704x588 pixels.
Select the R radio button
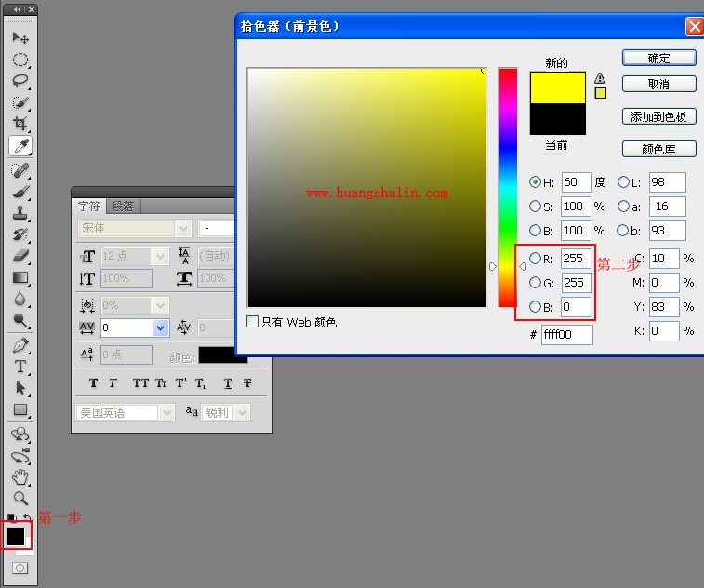pos(535,259)
